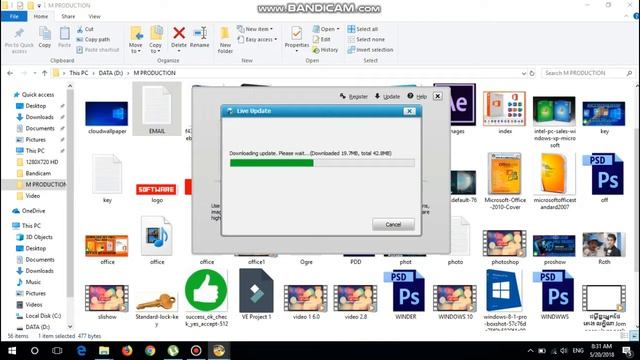This screenshot has width=640, height=360.
Task: Click the Up one level arrow
Action: pyautogui.click(x=44, y=73)
